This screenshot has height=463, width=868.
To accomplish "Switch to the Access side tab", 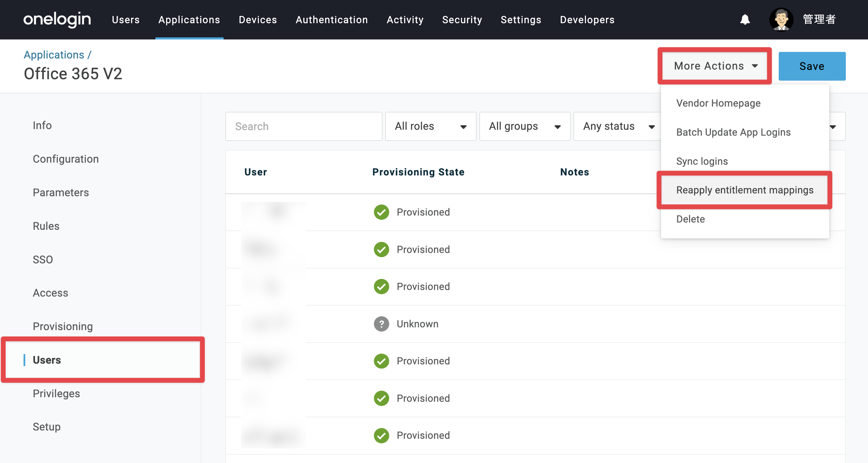I will click(51, 293).
